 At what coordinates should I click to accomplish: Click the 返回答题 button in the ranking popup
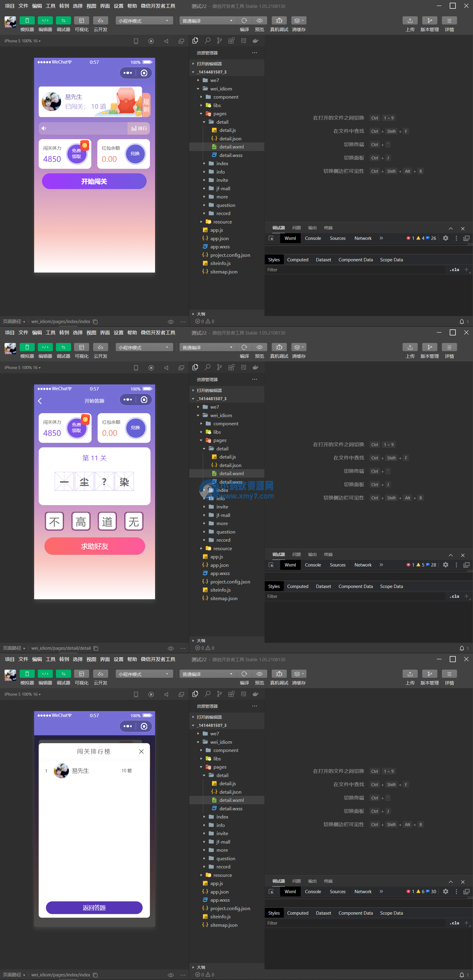pyautogui.click(x=94, y=907)
